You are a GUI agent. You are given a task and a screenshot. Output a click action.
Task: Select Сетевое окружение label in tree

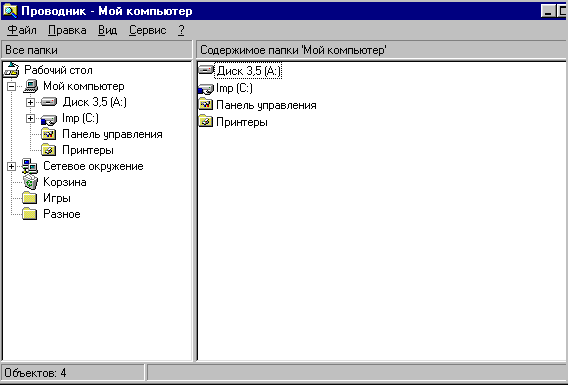tap(93, 166)
